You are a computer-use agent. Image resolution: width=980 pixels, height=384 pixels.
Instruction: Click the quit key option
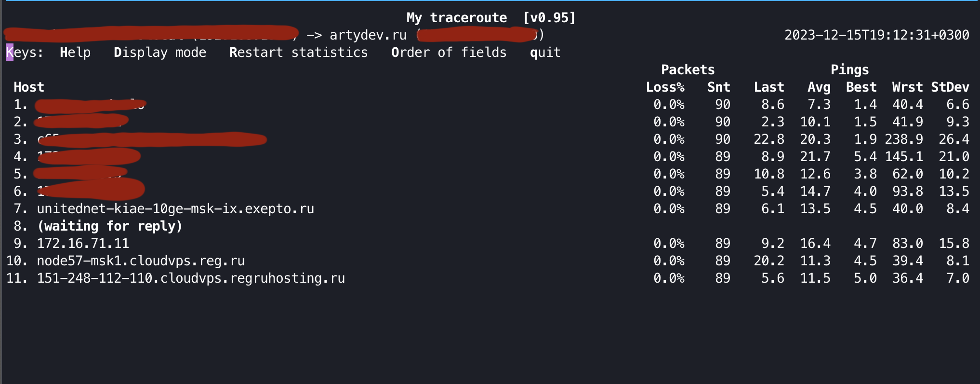click(545, 52)
